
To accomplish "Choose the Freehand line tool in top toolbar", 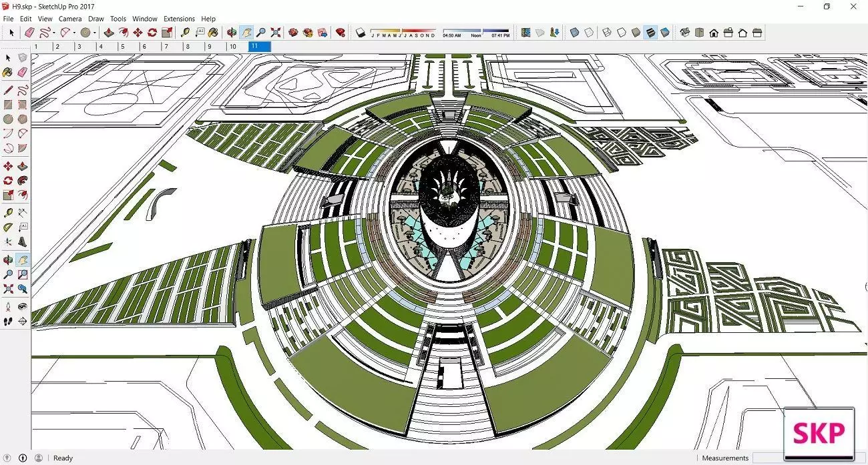I will 45,32.
